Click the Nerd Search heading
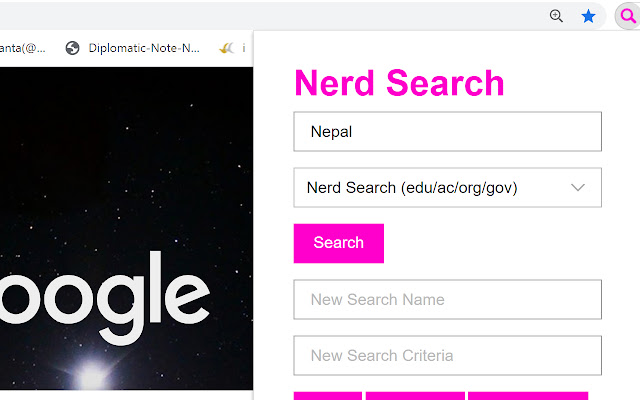640x400 pixels. point(399,83)
